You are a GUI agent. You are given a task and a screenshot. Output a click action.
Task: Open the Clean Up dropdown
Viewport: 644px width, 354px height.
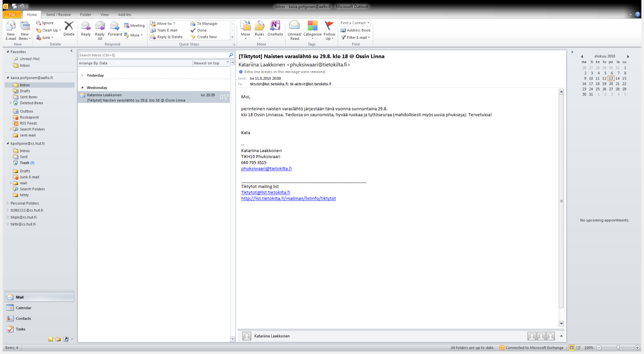48,30
